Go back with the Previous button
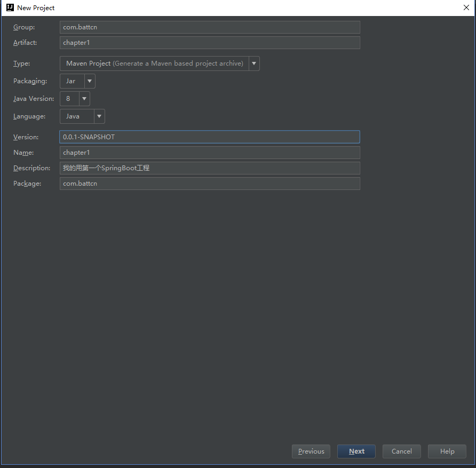 click(x=311, y=451)
